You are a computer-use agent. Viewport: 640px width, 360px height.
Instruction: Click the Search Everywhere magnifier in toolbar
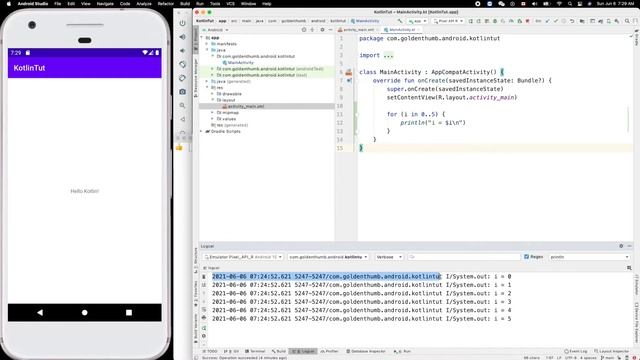pyautogui.click(x=627, y=21)
